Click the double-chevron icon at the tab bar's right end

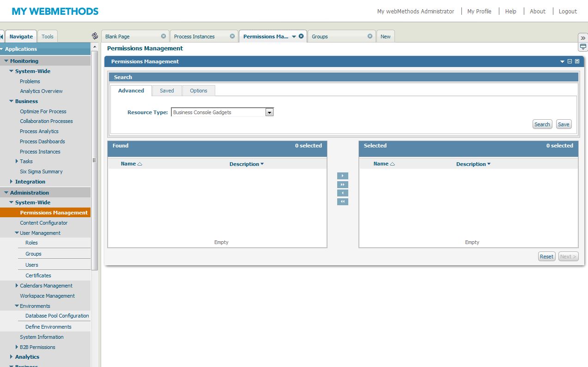[583, 38]
